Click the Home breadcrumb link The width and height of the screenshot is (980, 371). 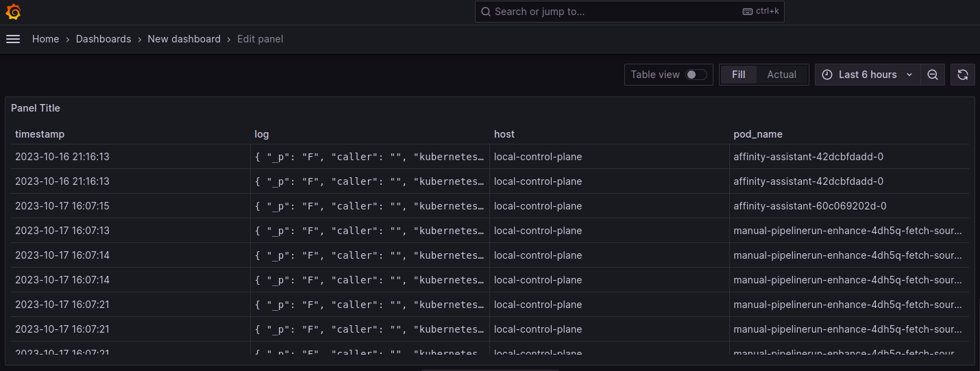tap(45, 39)
